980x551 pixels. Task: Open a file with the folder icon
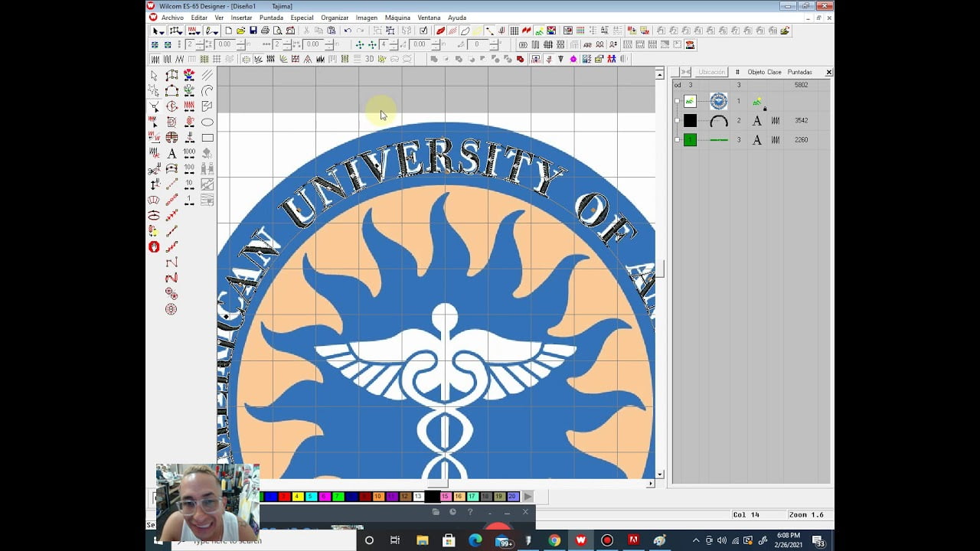pos(240,31)
